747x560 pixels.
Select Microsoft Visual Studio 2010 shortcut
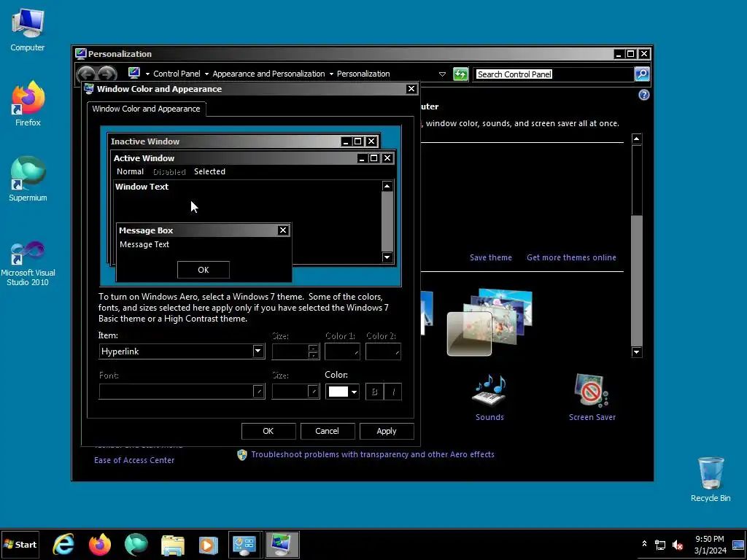point(28,262)
